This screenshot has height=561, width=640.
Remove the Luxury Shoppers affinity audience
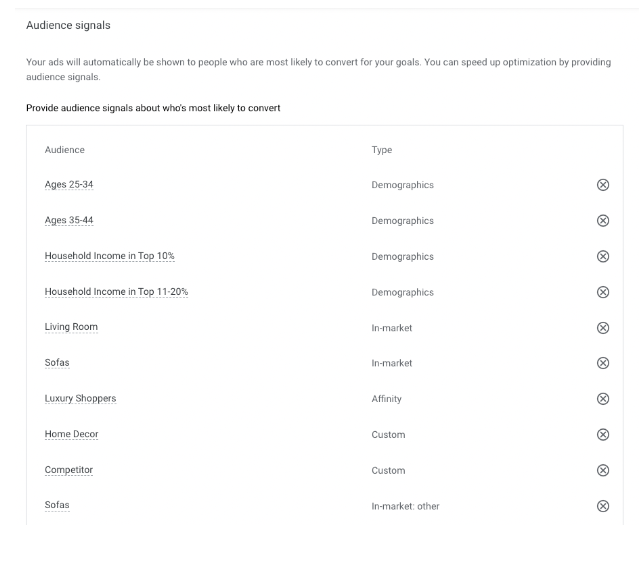coord(602,399)
